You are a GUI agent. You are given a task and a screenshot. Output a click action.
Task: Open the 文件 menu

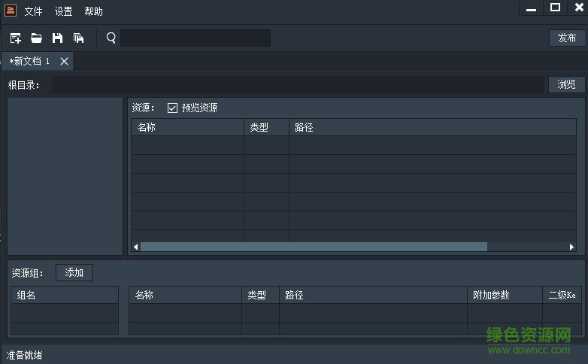pyautogui.click(x=33, y=11)
